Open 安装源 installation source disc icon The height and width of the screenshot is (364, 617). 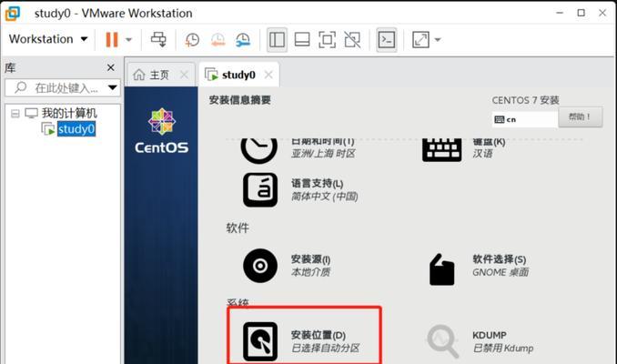[x=260, y=266]
